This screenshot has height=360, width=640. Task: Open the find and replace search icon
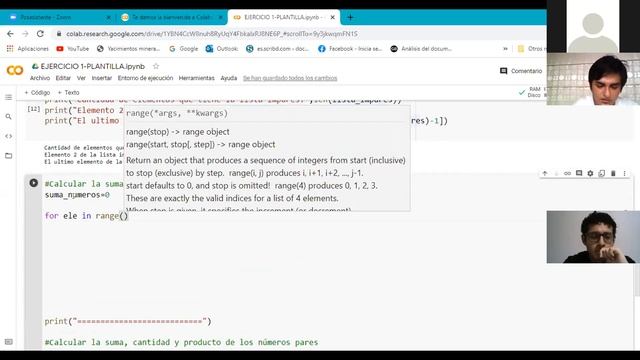[x=9, y=117]
